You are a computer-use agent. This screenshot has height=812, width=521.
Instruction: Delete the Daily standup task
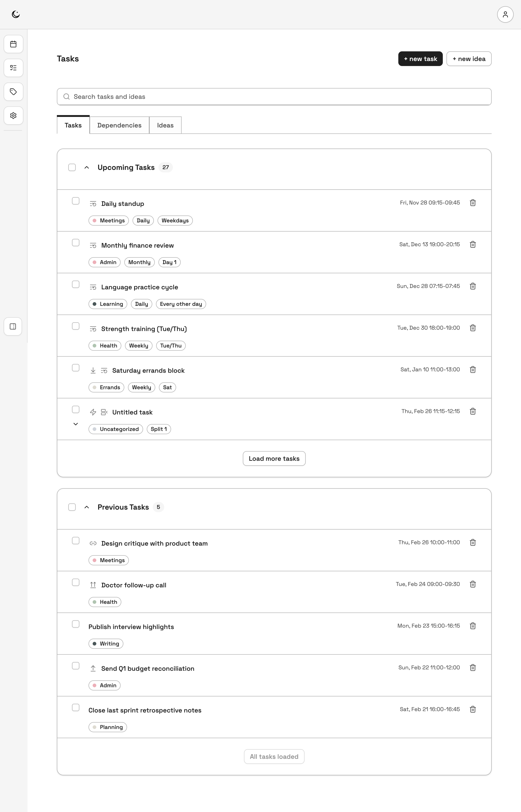(x=473, y=203)
